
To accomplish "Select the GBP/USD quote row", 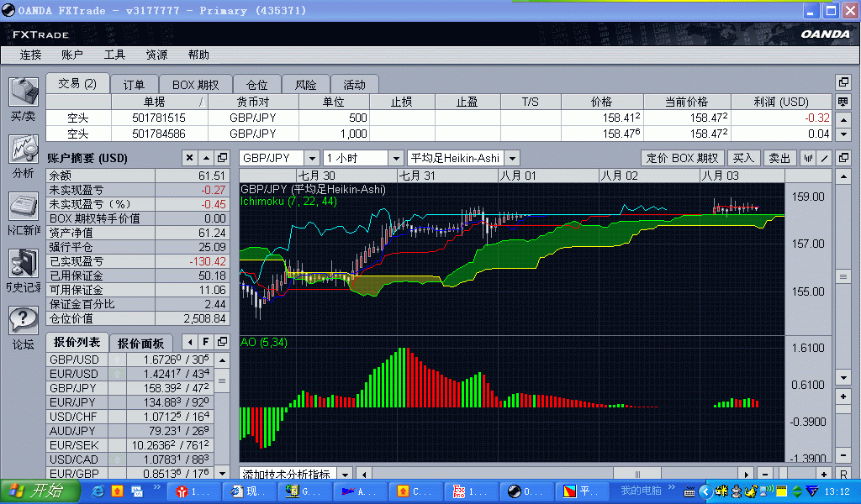I will (x=130, y=360).
